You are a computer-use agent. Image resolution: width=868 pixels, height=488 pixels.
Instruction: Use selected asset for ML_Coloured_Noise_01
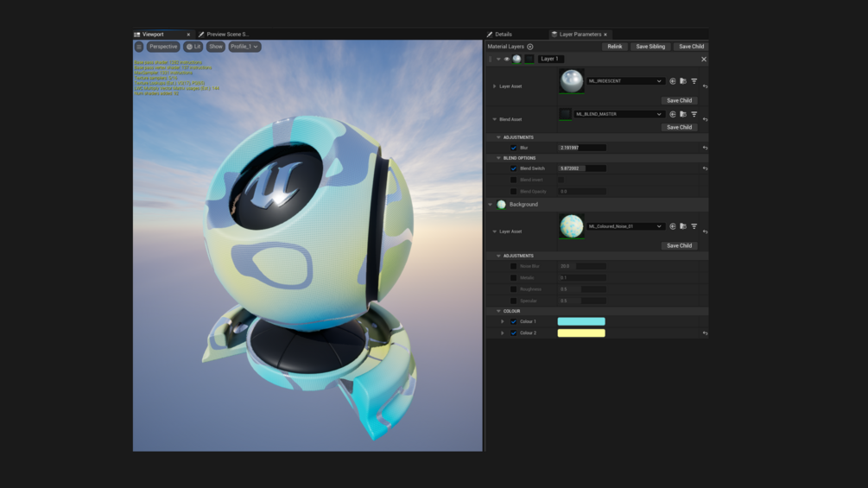(x=673, y=226)
